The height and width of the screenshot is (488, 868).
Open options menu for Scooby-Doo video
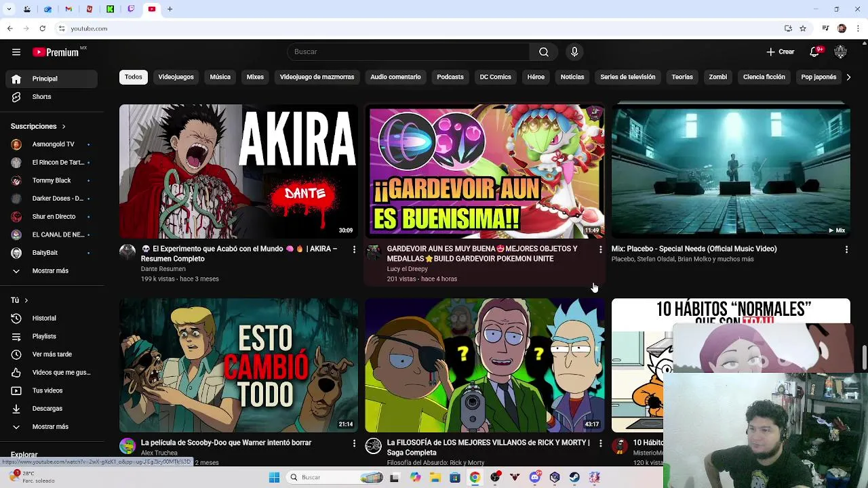354,443
